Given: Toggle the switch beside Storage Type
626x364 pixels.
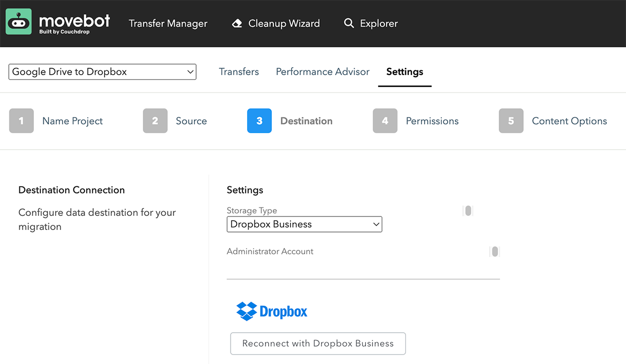Looking at the screenshot, I should click(x=467, y=210).
